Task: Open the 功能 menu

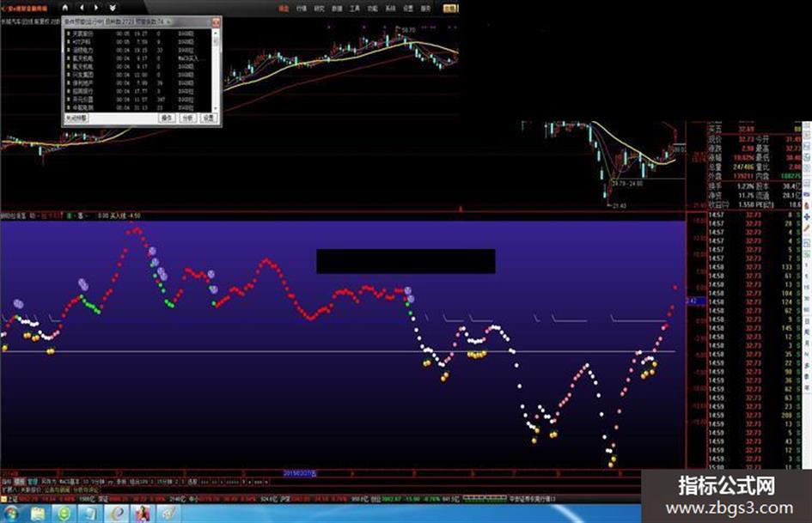Action: (372, 9)
